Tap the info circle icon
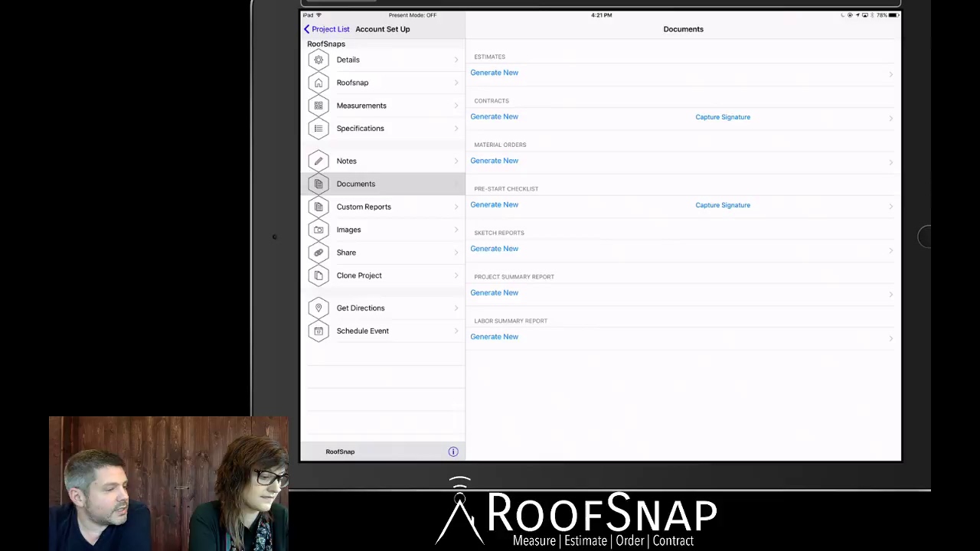 click(453, 452)
